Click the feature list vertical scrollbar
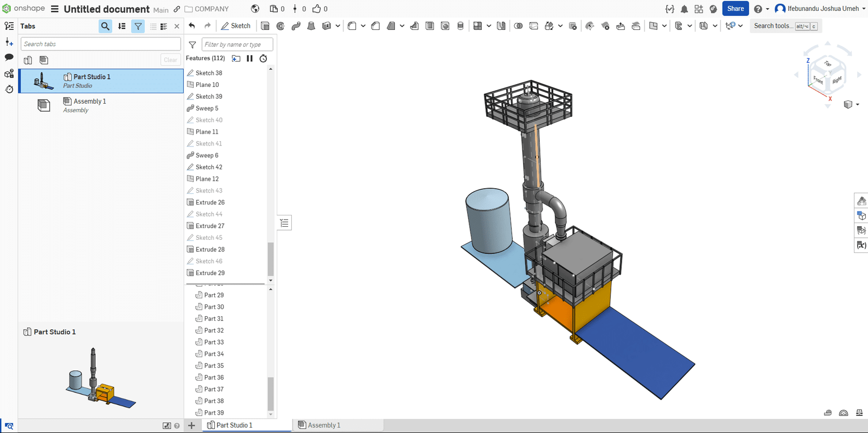Viewport: 868px width, 433px height. pyautogui.click(x=271, y=259)
